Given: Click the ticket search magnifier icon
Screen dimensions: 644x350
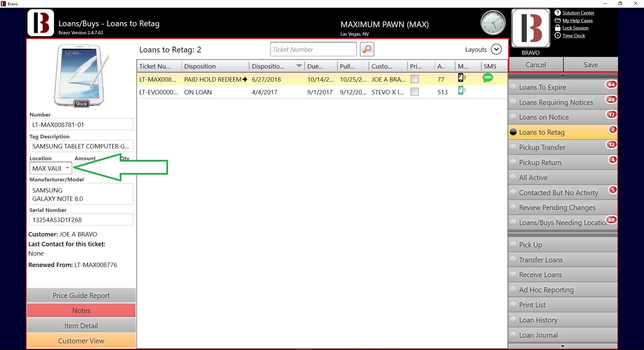Looking at the screenshot, I should click(367, 49).
